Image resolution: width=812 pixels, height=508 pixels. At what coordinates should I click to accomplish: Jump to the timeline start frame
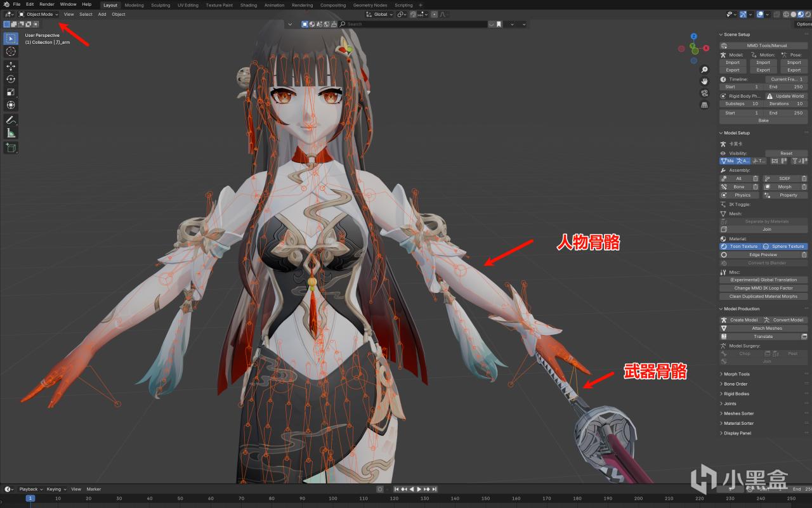click(x=396, y=489)
